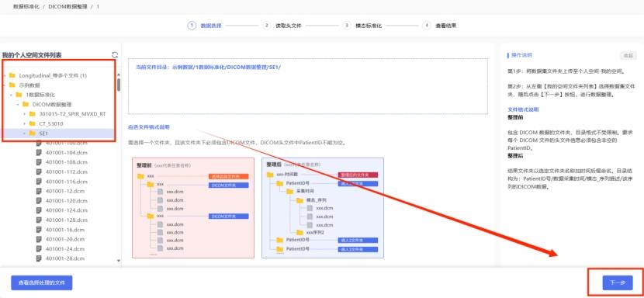Click the 示例数据 folder icon
The height and width of the screenshot is (298, 644).
click(12, 85)
